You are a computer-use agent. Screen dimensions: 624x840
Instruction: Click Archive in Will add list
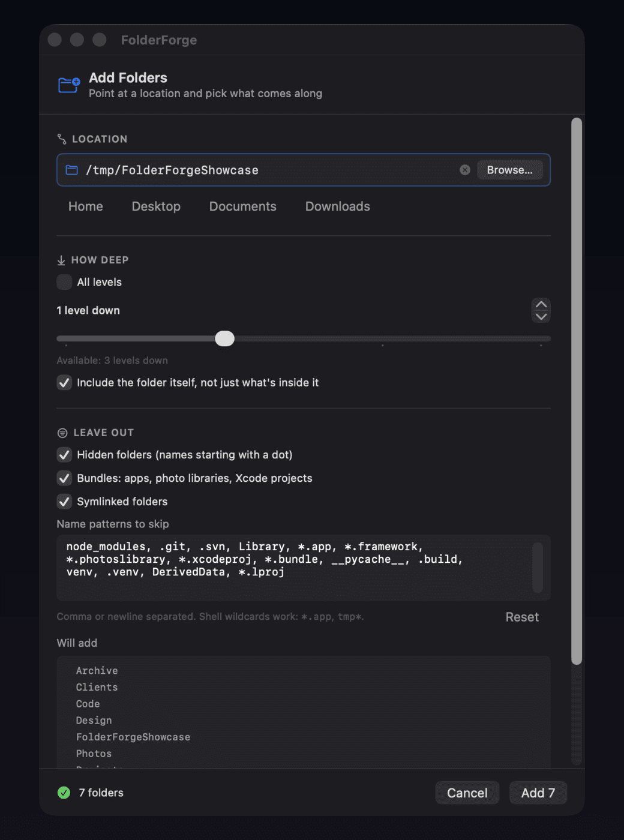point(97,671)
